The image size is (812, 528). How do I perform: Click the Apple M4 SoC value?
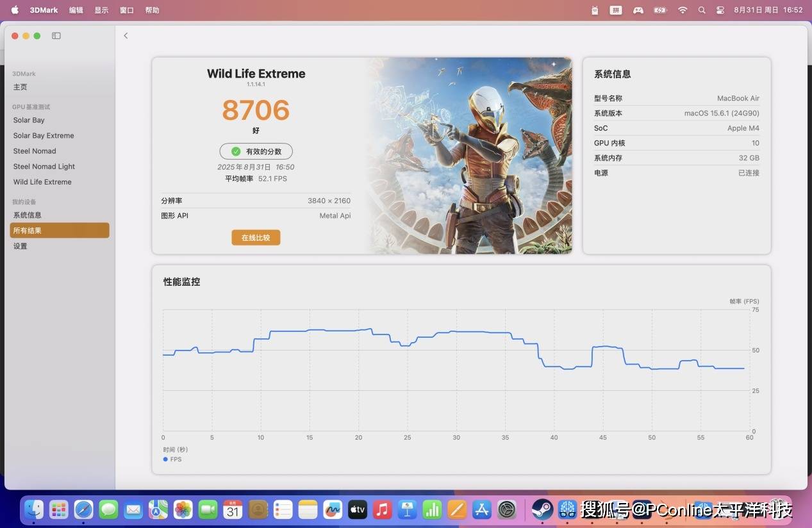[743, 128]
